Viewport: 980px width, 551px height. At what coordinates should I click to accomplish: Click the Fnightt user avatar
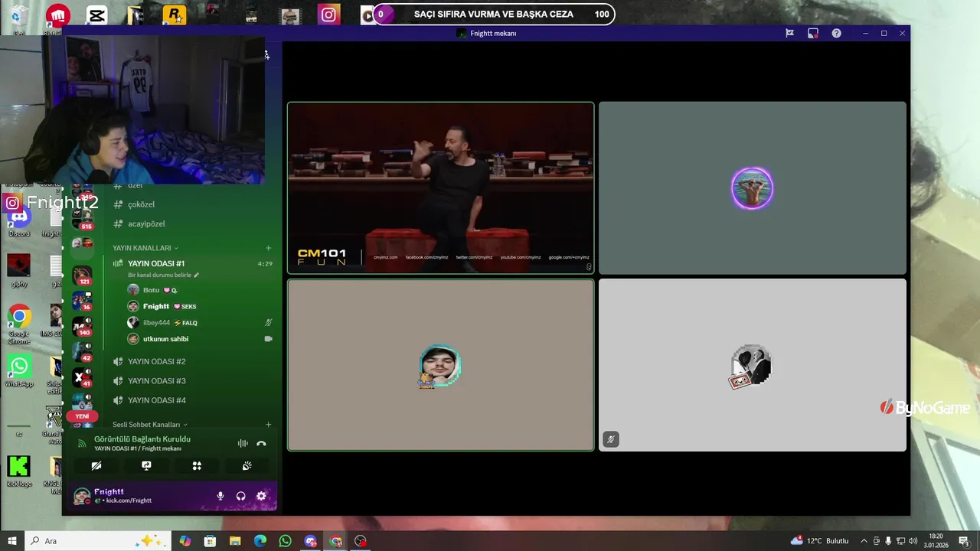(x=81, y=496)
